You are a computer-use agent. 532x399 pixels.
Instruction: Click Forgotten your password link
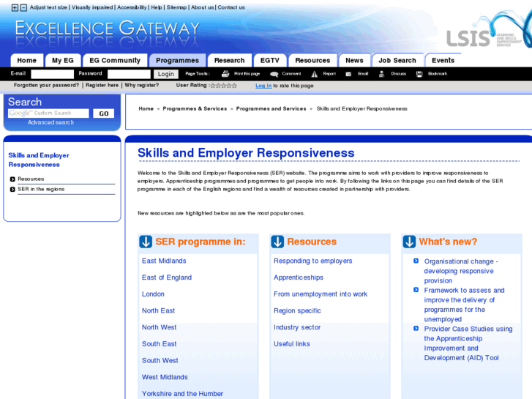(46, 85)
